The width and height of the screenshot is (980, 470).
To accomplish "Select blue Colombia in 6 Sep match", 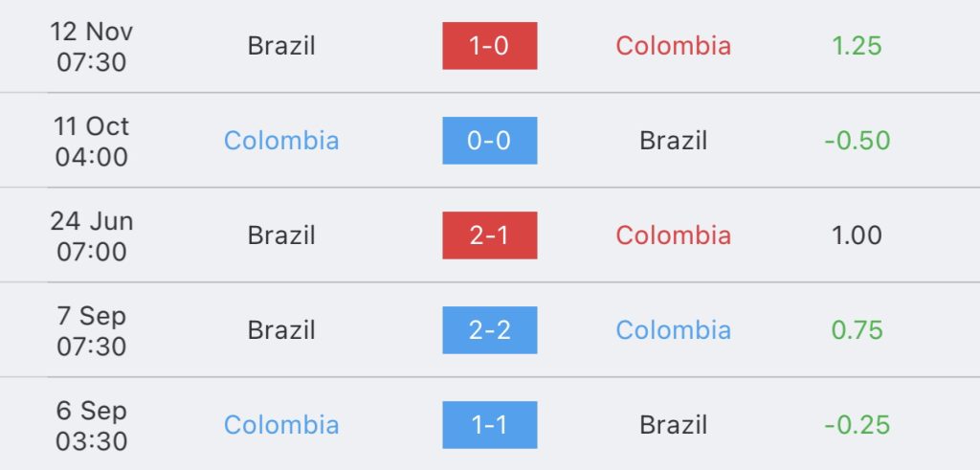I will [x=281, y=425].
